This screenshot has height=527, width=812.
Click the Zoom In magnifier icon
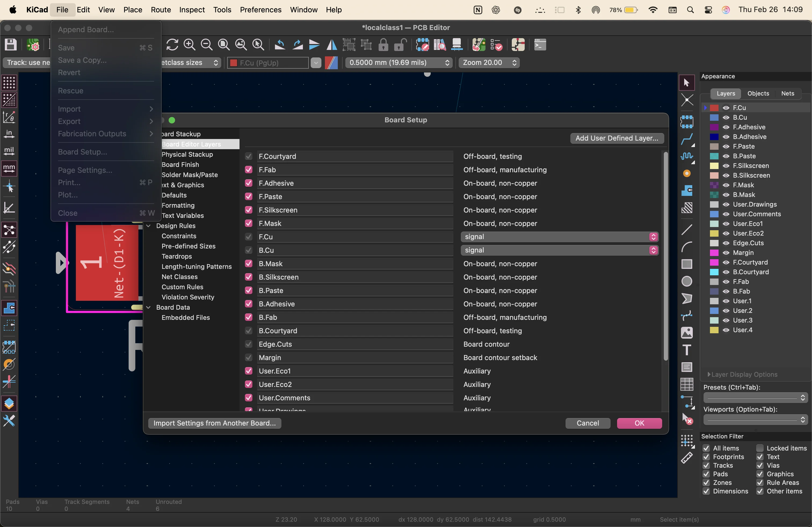189,45
